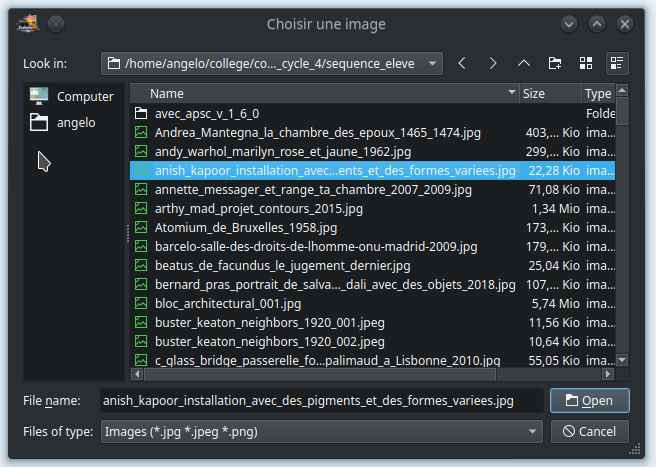Switch to icon list view mode

[x=586, y=64]
